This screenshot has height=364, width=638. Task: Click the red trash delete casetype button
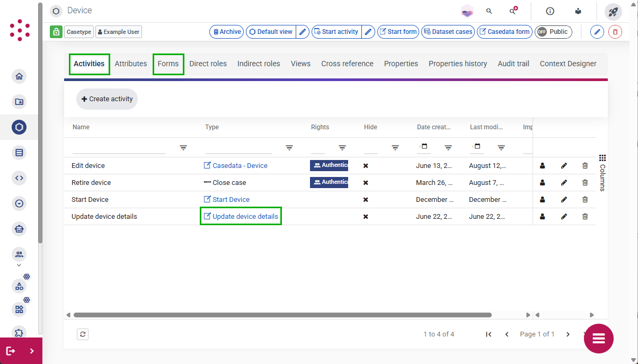tap(615, 32)
